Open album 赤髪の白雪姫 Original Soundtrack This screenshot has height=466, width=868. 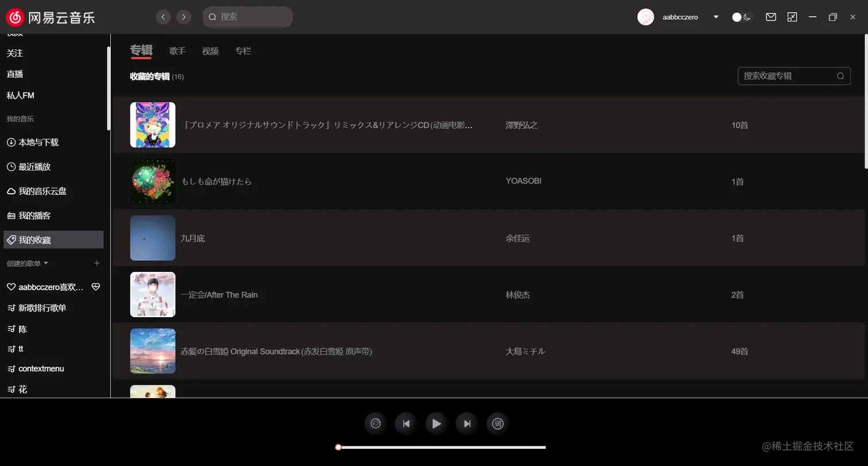[x=276, y=351]
